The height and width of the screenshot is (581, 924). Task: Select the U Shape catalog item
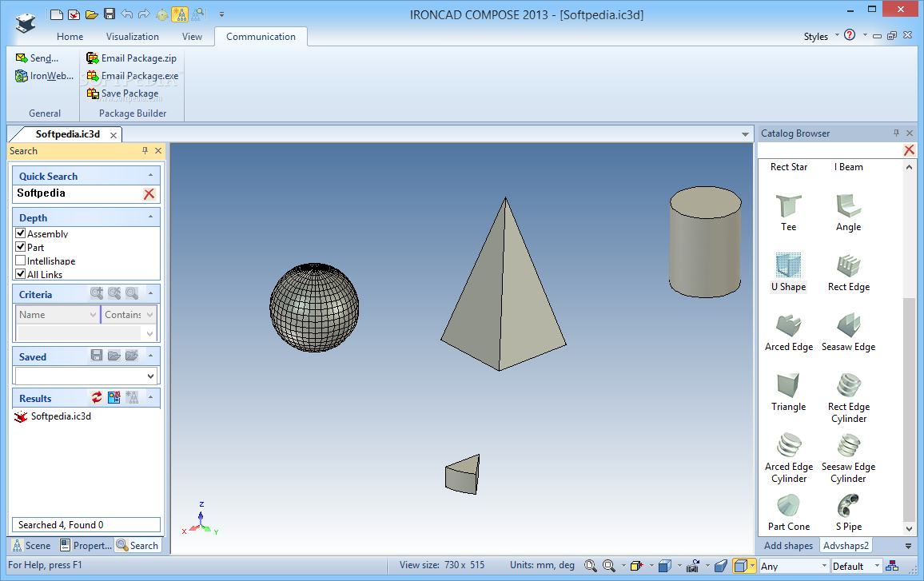point(788,273)
